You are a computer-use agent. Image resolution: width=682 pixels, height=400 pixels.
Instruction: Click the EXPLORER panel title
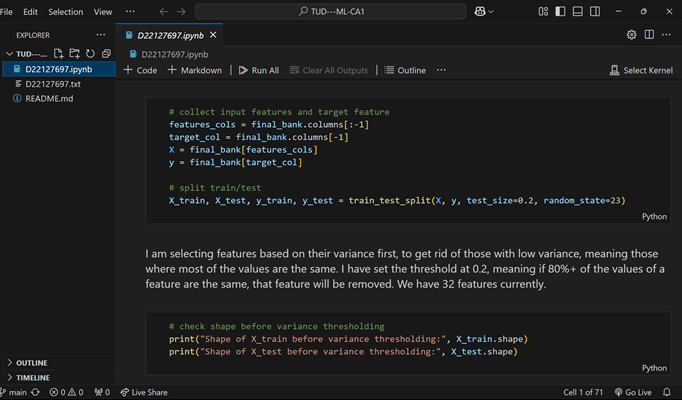tap(33, 35)
